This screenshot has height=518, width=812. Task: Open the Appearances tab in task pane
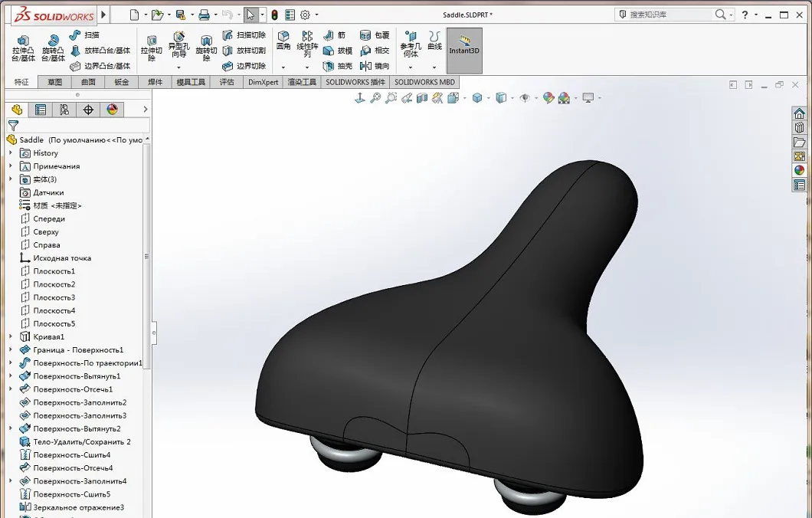(x=800, y=170)
